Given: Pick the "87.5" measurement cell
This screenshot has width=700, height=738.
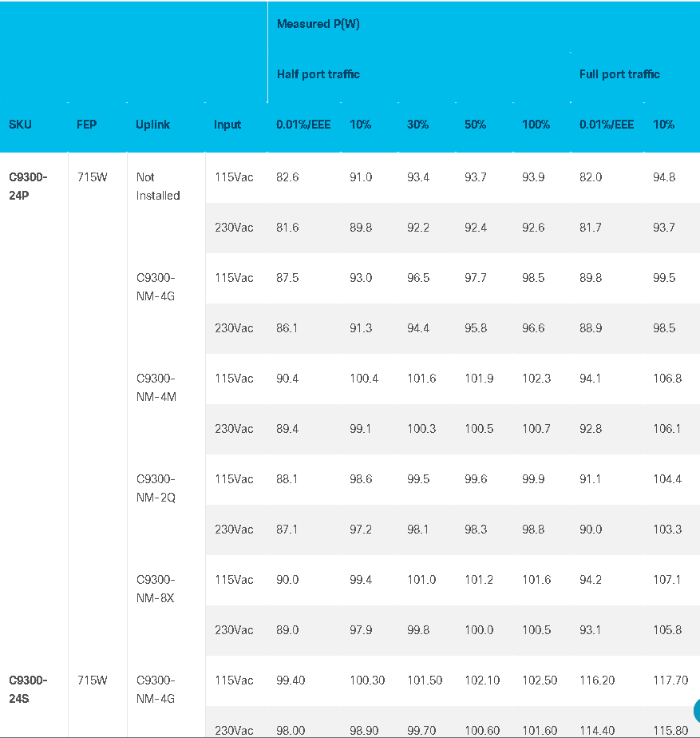Looking at the screenshot, I should click(287, 278).
